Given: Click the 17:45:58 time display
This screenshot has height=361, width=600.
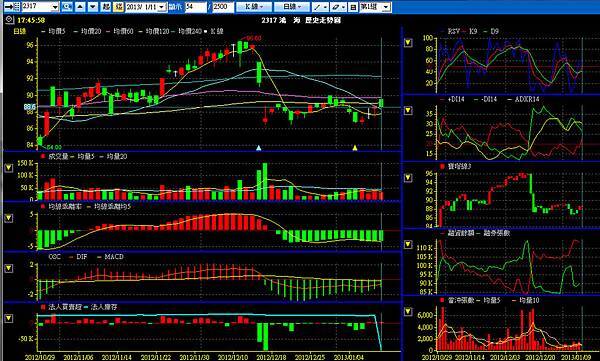Looking at the screenshot, I should point(31,20).
